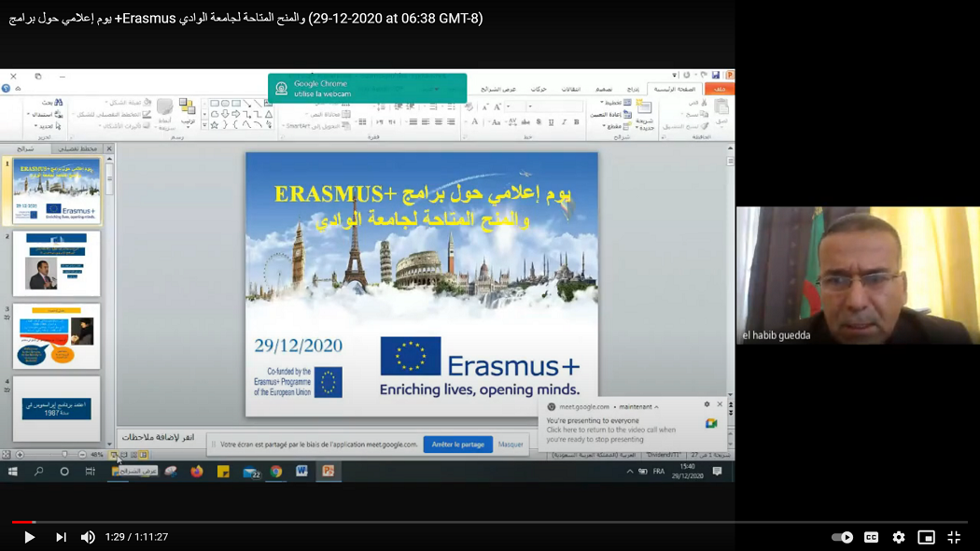Switch to the تصميم (Design) ribbon tab

604,90
